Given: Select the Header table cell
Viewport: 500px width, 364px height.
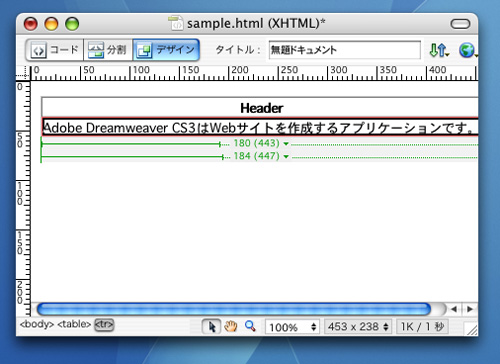Looking at the screenshot, I should [261, 108].
